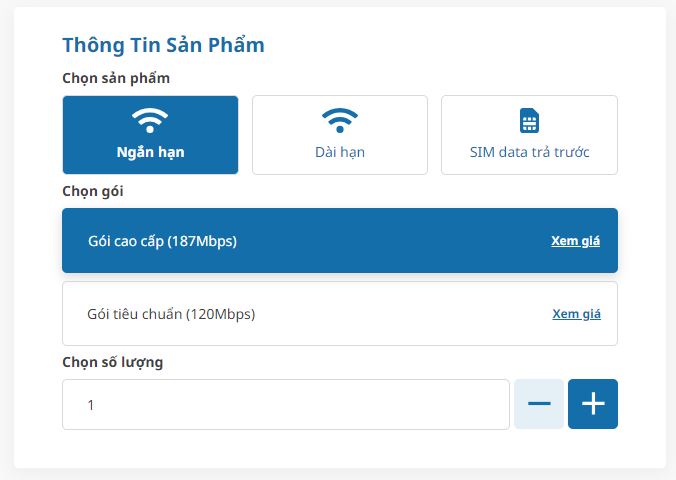Click the Chọn số lượng label

[112, 362]
